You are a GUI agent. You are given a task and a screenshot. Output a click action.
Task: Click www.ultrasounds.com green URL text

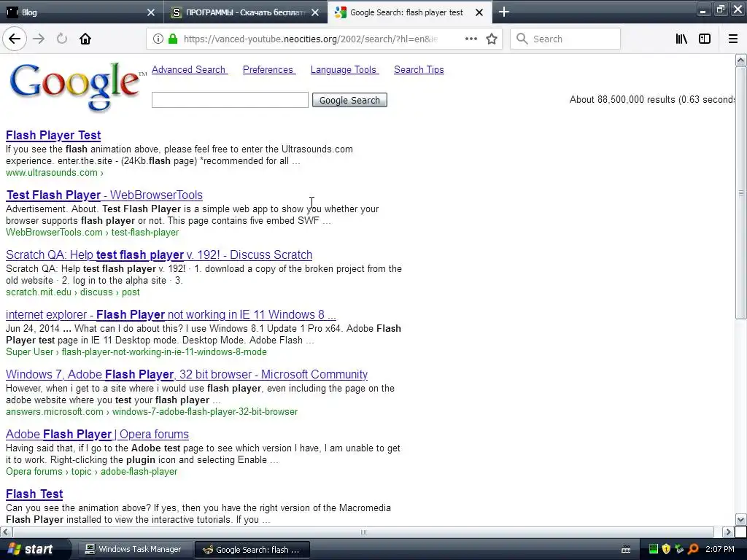point(54,172)
